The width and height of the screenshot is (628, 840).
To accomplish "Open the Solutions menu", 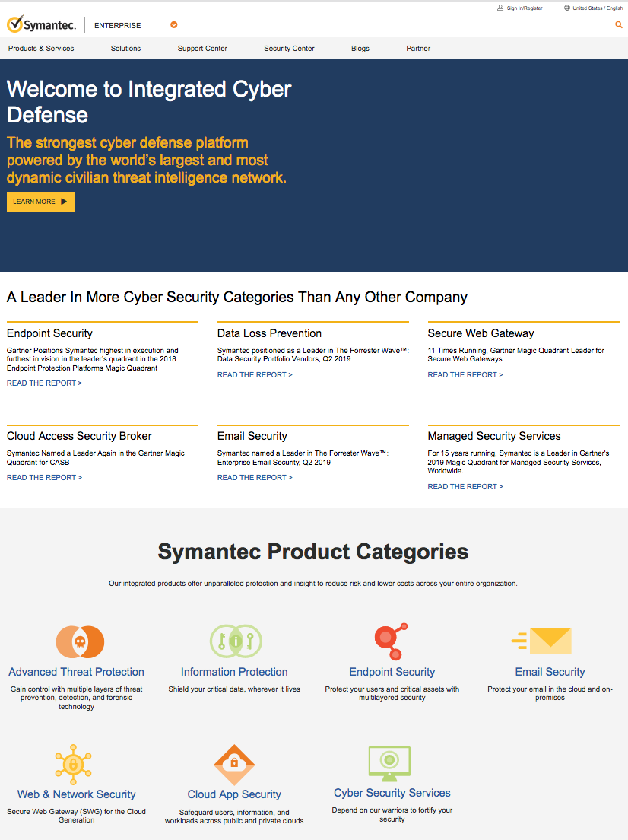I will coord(125,48).
